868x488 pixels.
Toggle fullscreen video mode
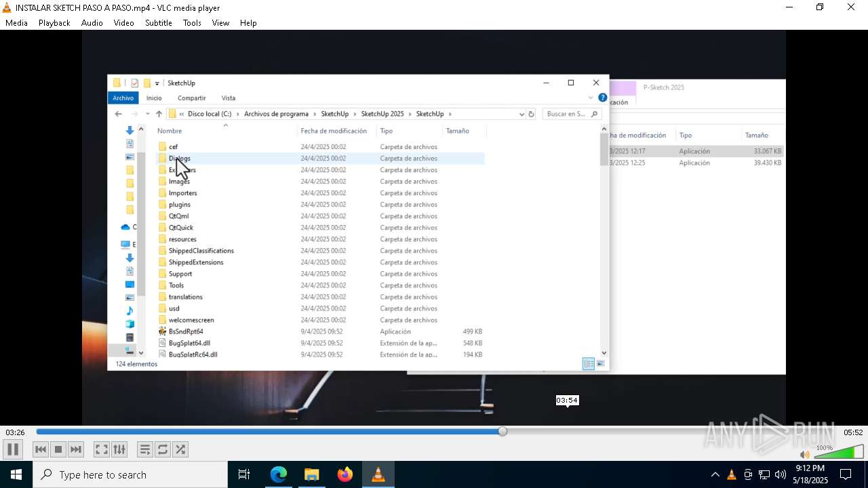102,449
